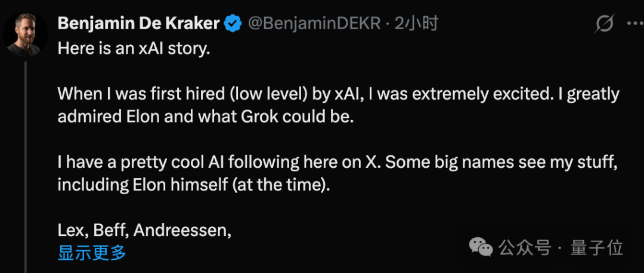Image resolution: width=644 pixels, height=273 pixels.
Task: Click the 'Lex, Beff, Andreessen,' line
Action: (144, 230)
